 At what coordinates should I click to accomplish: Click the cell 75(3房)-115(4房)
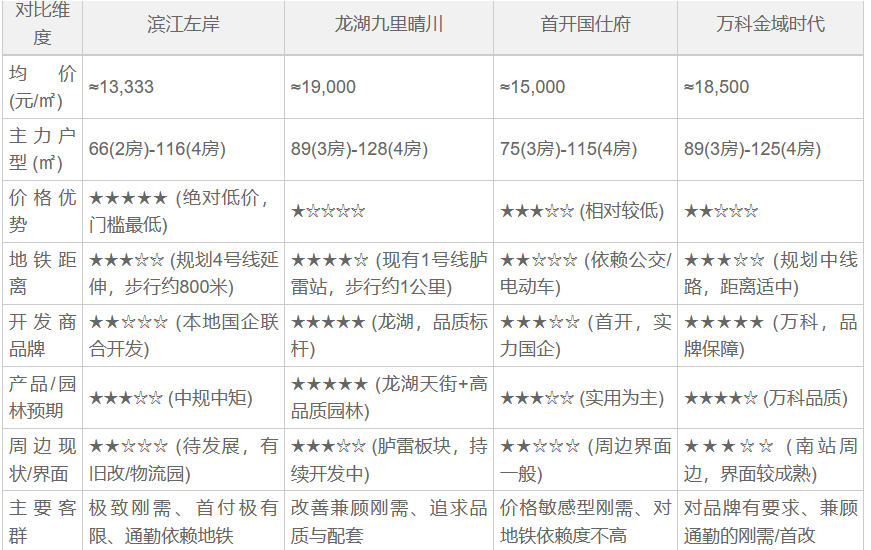click(585, 149)
